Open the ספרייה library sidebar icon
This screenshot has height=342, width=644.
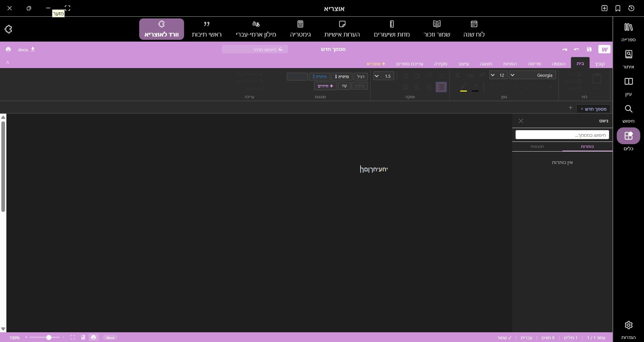pyautogui.click(x=628, y=32)
